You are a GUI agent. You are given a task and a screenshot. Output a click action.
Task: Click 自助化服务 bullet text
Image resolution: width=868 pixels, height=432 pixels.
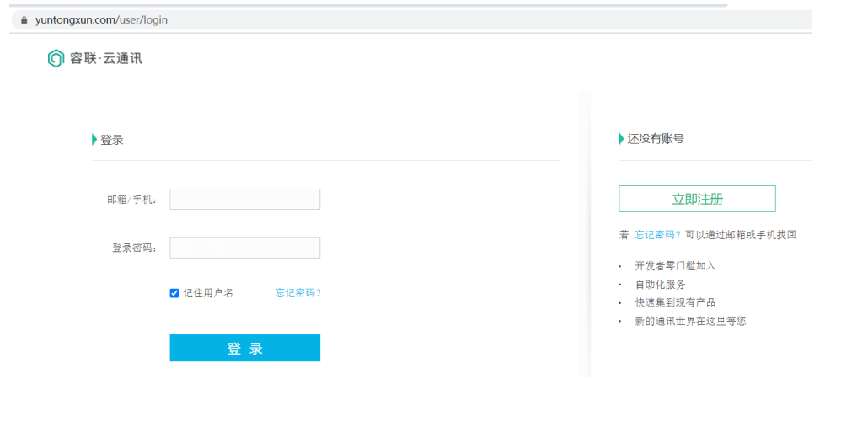(x=661, y=285)
